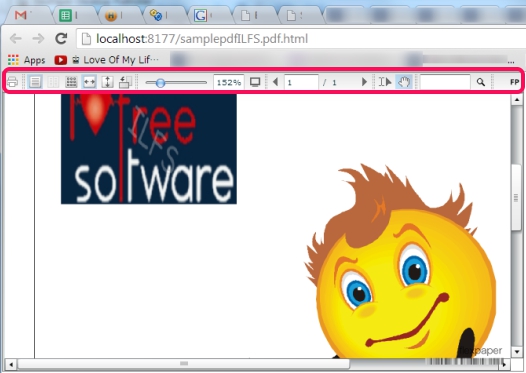
Task: Select the text selection cursor tool
Action: pyautogui.click(x=385, y=82)
